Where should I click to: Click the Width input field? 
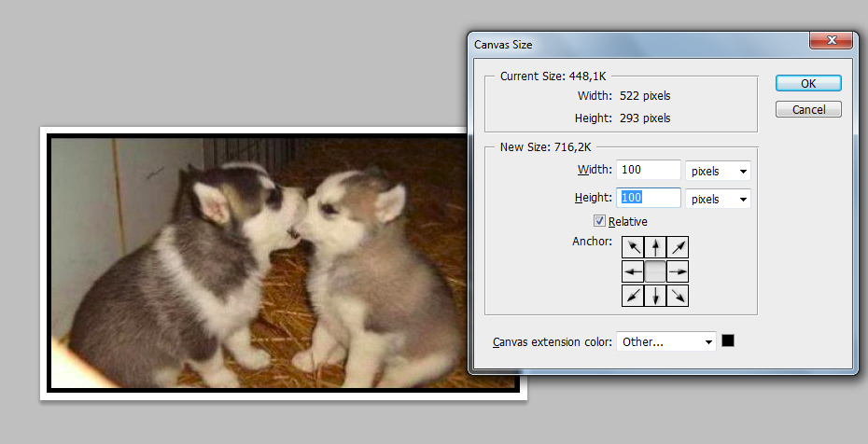coord(649,170)
